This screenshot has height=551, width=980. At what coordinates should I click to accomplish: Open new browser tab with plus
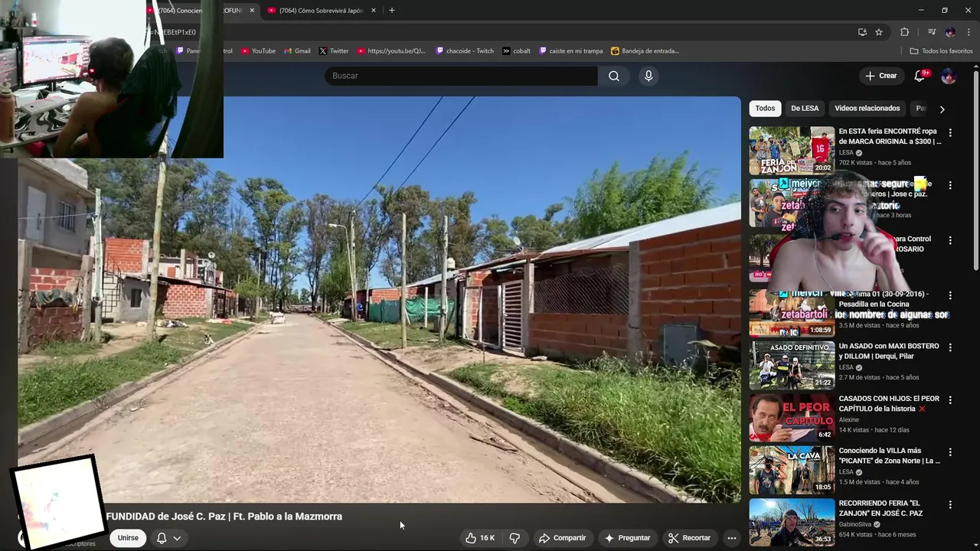[391, 11]
